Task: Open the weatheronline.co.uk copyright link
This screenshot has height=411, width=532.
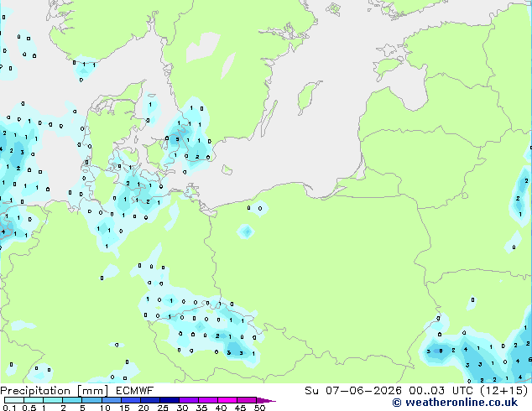Action: pyautogui.click(x=455, y=403)
